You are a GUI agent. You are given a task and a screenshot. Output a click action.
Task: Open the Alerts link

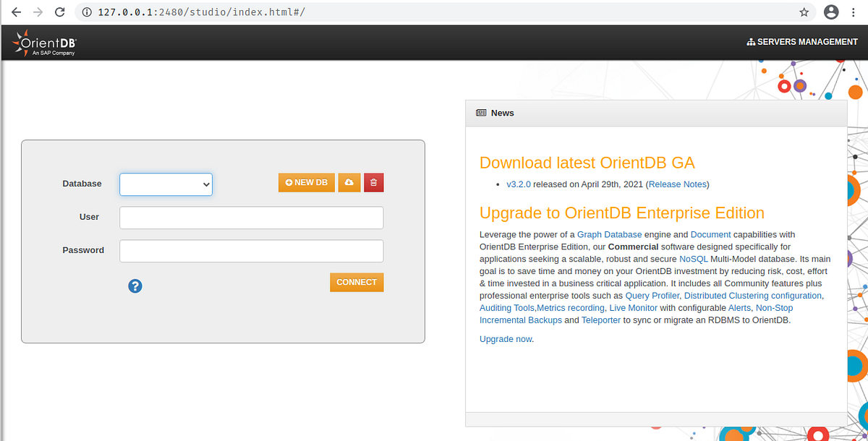[739, 308]
